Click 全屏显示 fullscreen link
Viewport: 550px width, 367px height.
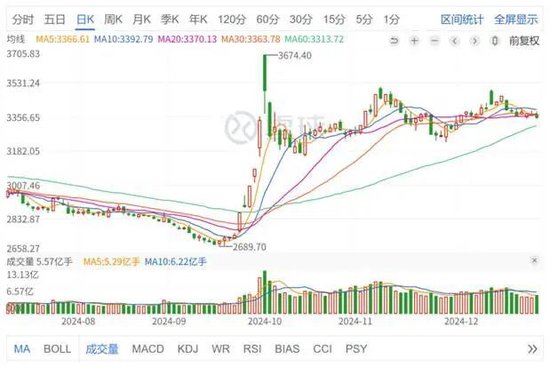point(516,19)
